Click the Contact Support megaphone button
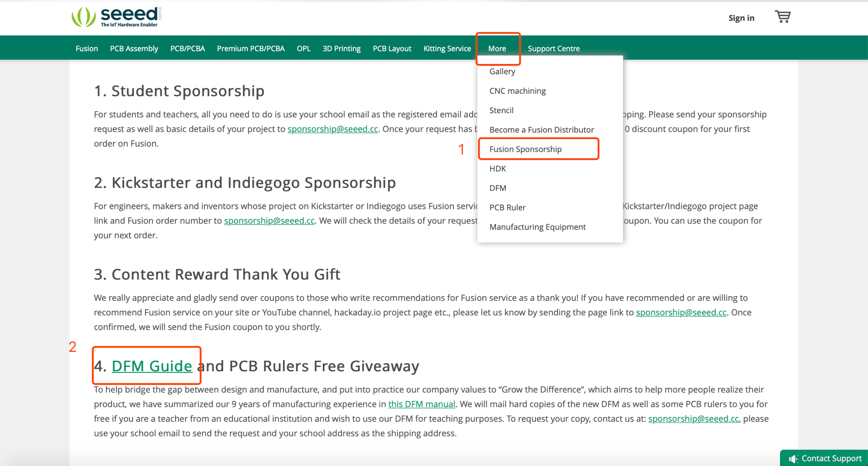The height and width of the screenshot is (466, 868). point(825,458)
